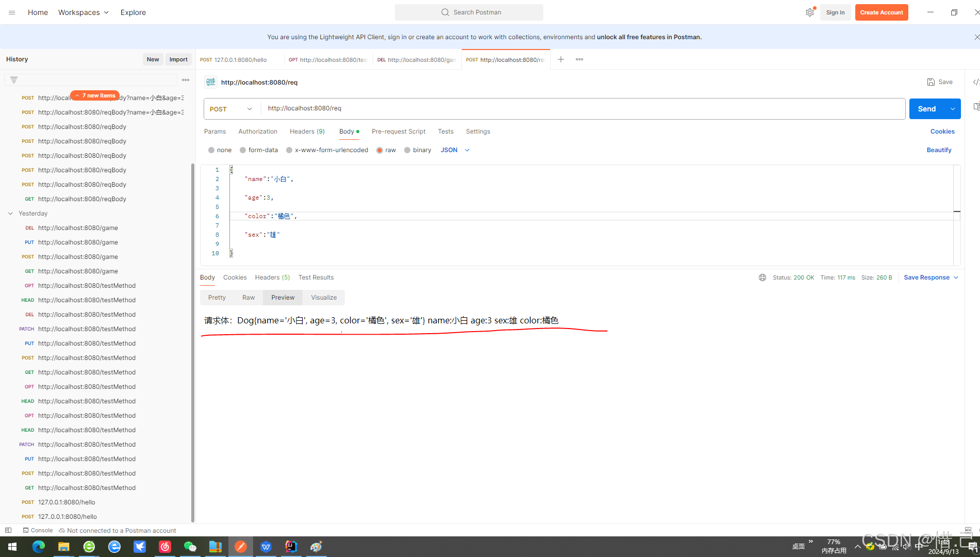
Task: Click the network globe icon in response
Action: point(762,277)
